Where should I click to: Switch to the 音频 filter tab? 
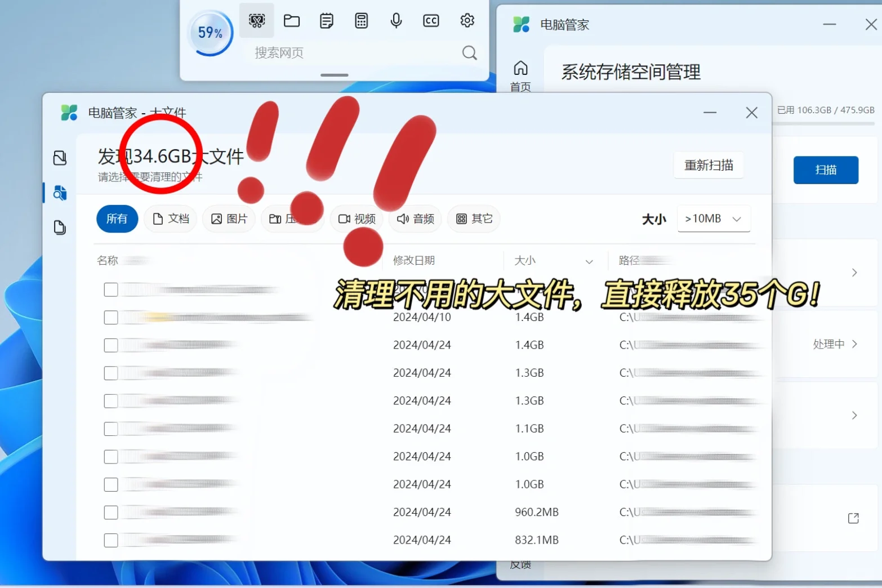pyautogui.click(x=415, y=219)
